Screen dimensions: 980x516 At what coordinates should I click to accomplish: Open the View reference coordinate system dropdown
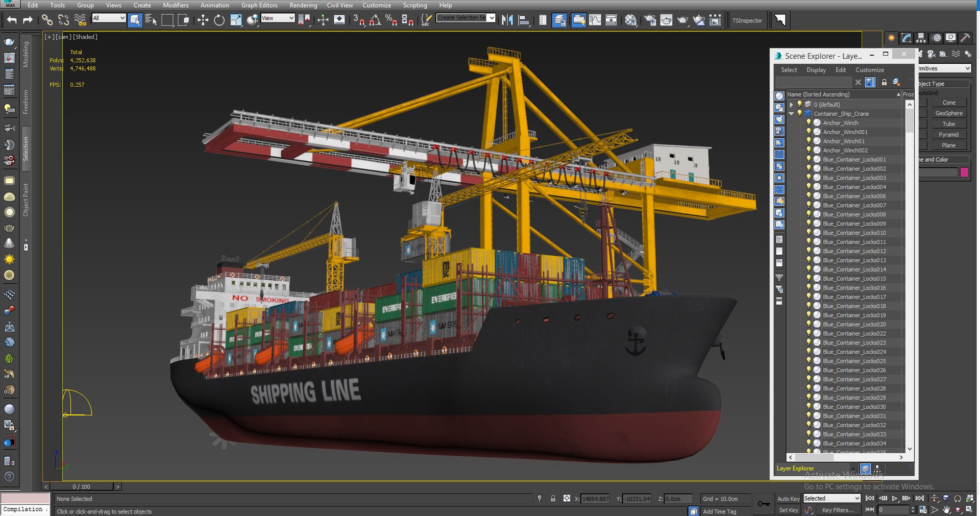pos(278,18)
